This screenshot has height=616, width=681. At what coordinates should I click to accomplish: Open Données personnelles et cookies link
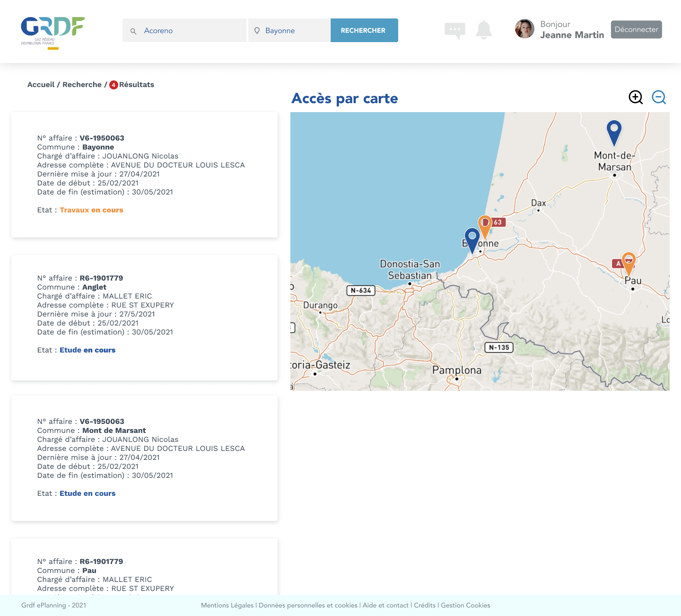click(x=308, y=605)
